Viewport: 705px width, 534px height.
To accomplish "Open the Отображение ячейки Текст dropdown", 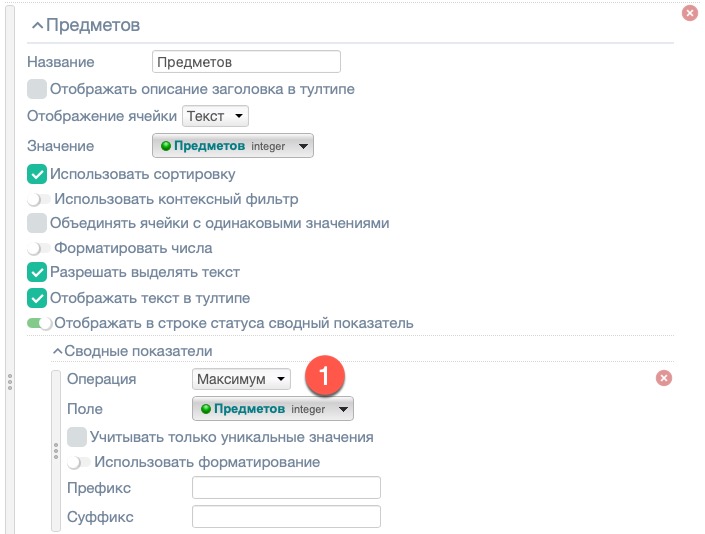I will pyautogui.click(x=216, y=116).
